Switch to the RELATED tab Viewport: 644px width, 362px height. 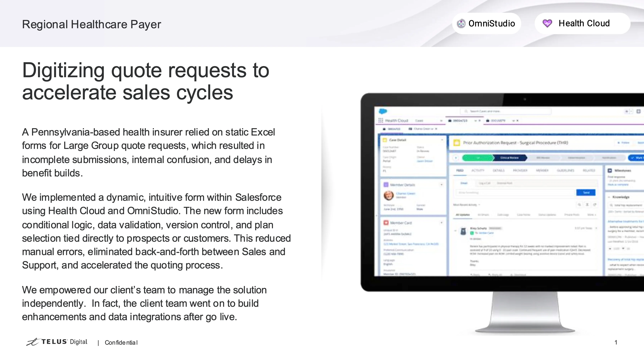[x=589, y=170]
